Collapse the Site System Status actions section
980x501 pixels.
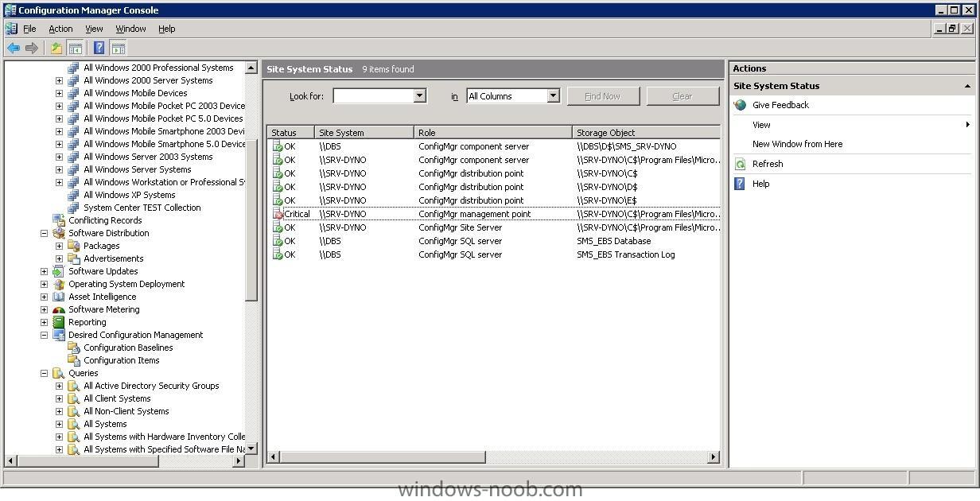[968, 86]
